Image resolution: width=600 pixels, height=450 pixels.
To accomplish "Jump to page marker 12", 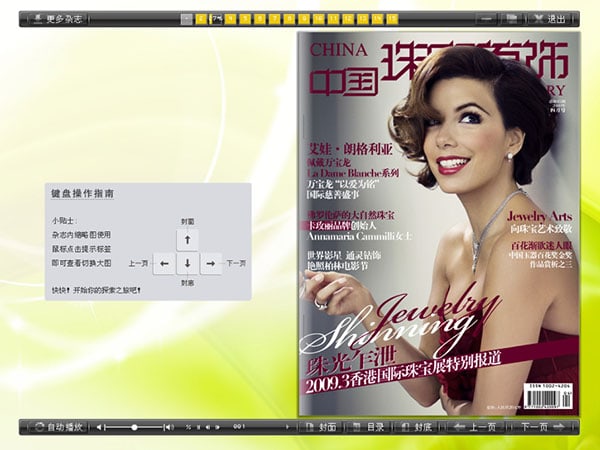I will pyautogui.click(x=348, y=19).
